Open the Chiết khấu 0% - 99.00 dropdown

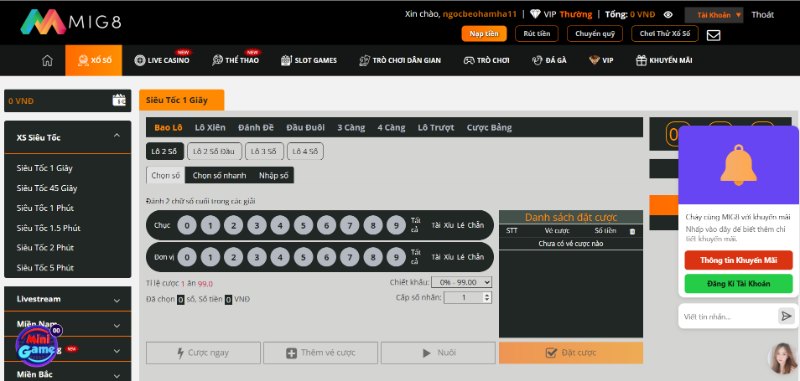[461, 282]
